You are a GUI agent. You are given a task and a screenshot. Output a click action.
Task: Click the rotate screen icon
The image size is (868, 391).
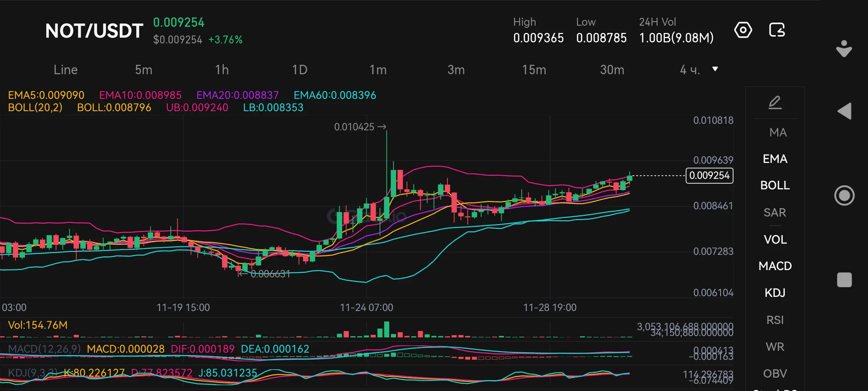(x=777, y=30)
